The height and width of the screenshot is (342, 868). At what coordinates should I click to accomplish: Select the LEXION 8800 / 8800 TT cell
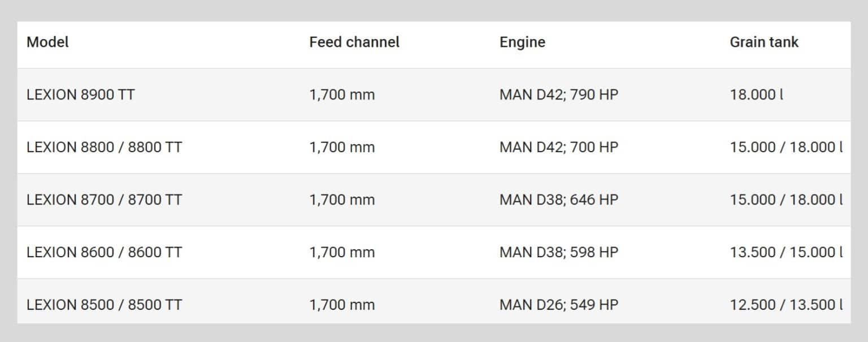pos(104,148)
